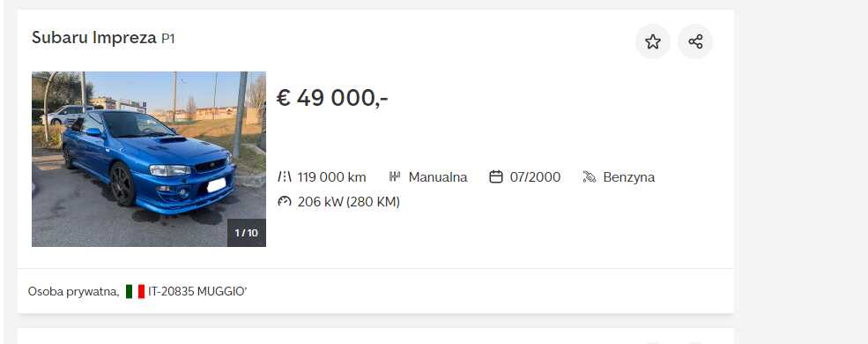This screenshot has width=868, height=344.
Task: Click the Benzyna fuel type label
Action: [629, 177]
